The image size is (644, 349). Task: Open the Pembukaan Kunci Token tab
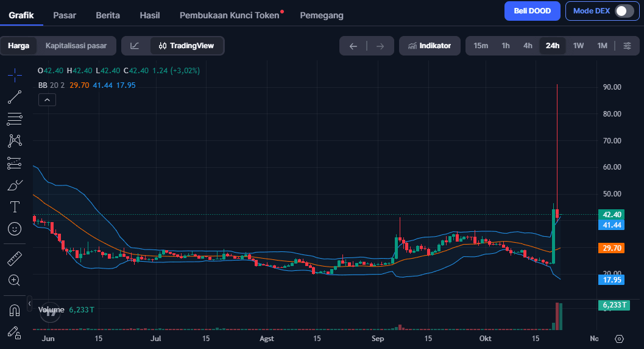[229, 15]
